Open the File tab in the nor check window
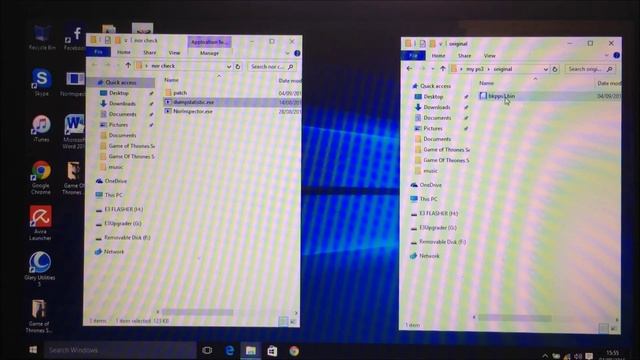 98,52
